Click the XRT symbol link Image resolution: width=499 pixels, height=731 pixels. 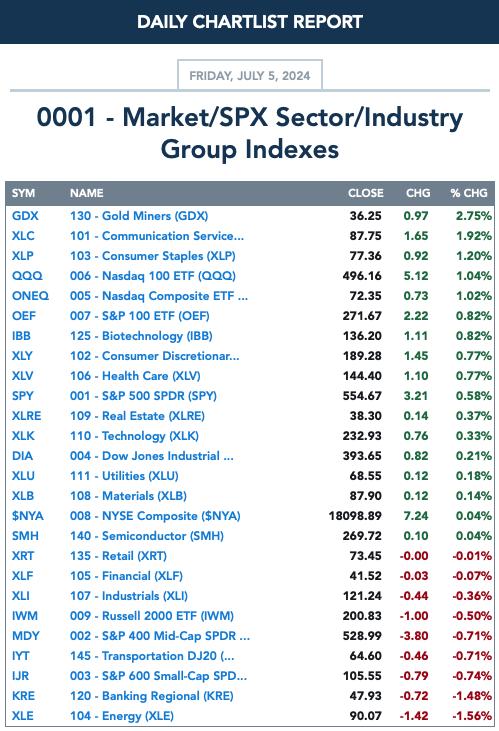(23, 556)
